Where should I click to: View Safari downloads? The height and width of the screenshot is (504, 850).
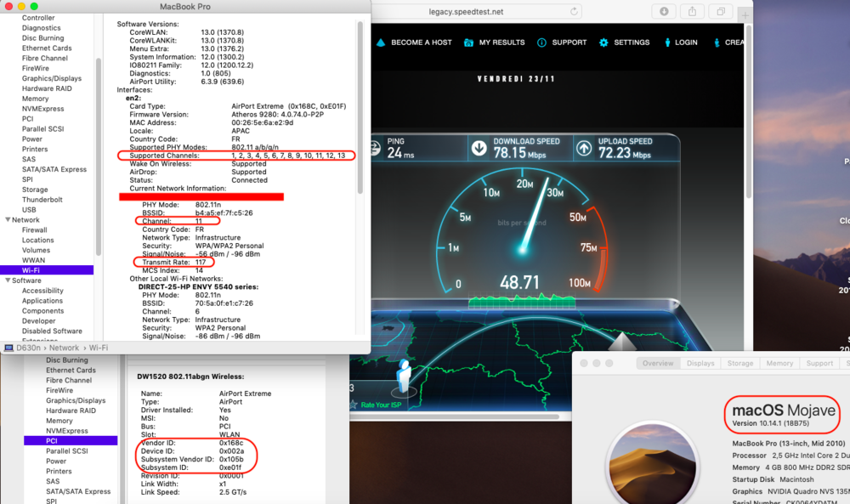[664, 11]
